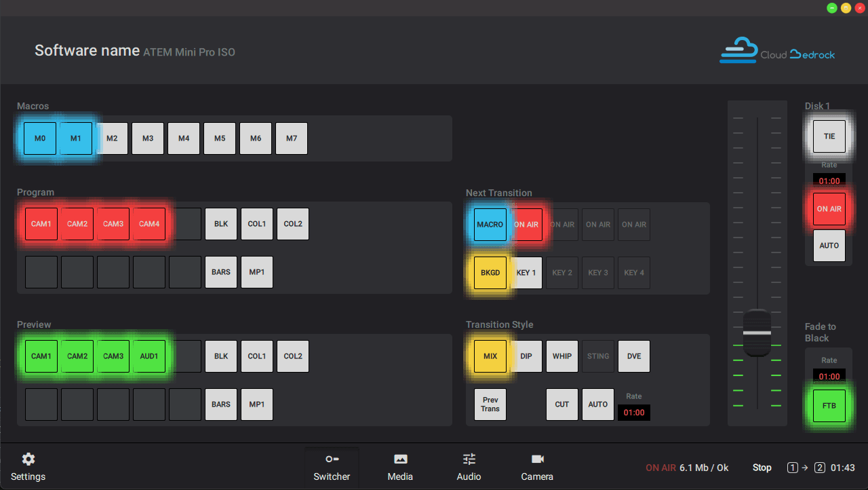Image resolution: width=868 pixels, height=490 pixels.
Task: Select COL2 in Program row
Action: pos(293,224)
